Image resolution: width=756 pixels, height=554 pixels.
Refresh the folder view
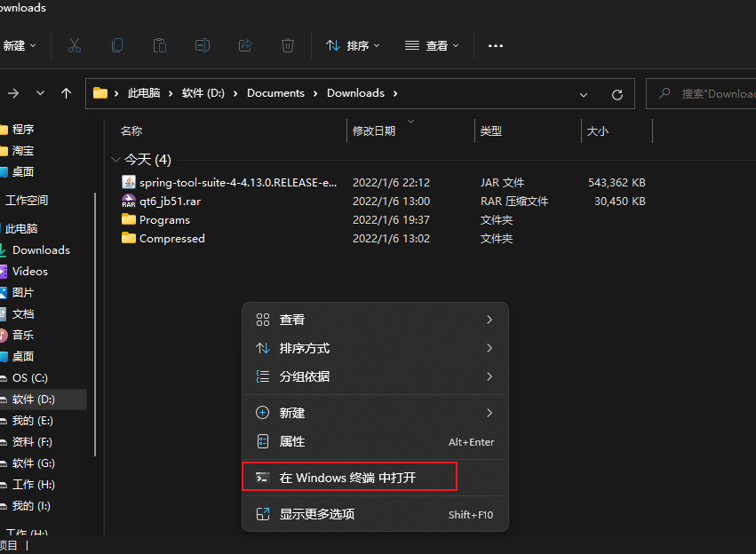[617, 93]
